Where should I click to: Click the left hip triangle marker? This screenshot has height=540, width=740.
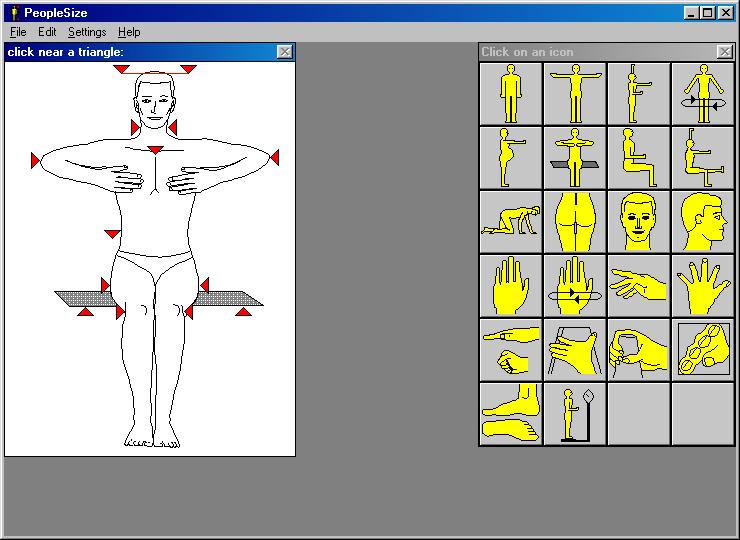click(105, 285)
